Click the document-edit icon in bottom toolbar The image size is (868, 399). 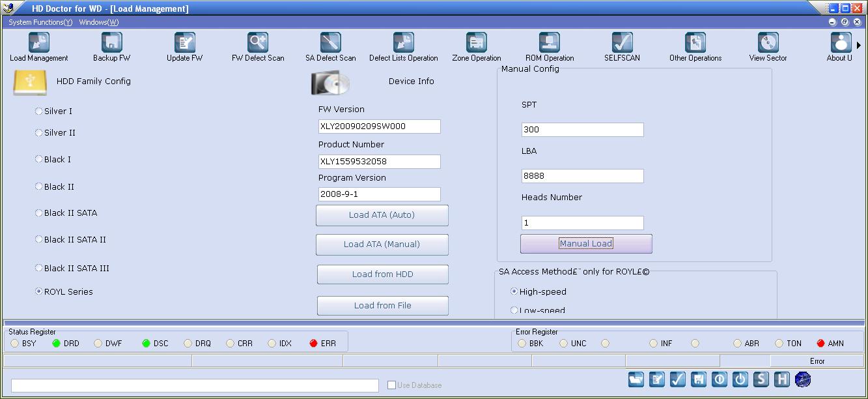(657, 379)
